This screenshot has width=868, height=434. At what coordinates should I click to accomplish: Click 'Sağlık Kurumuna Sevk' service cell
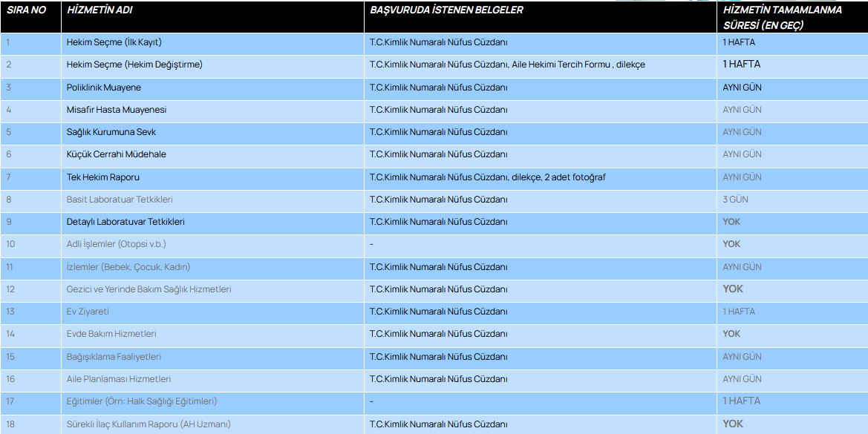[x=111, y=132]
